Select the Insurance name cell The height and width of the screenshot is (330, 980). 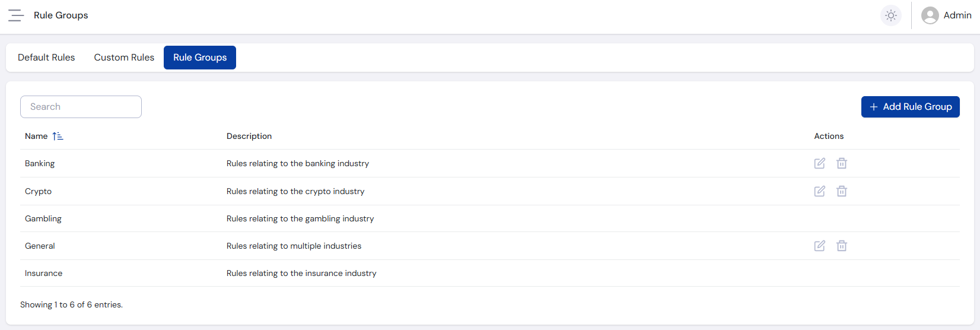[43, 273]
